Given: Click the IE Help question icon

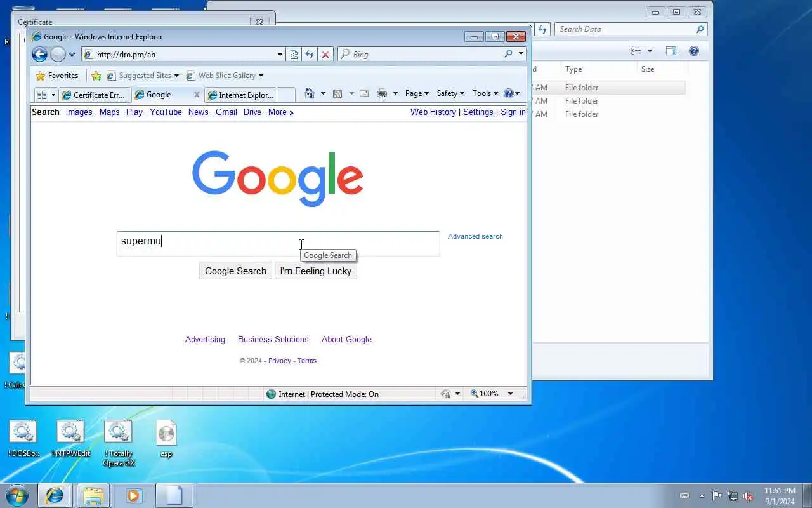Looking at the screenshot, I should (508, 93).
